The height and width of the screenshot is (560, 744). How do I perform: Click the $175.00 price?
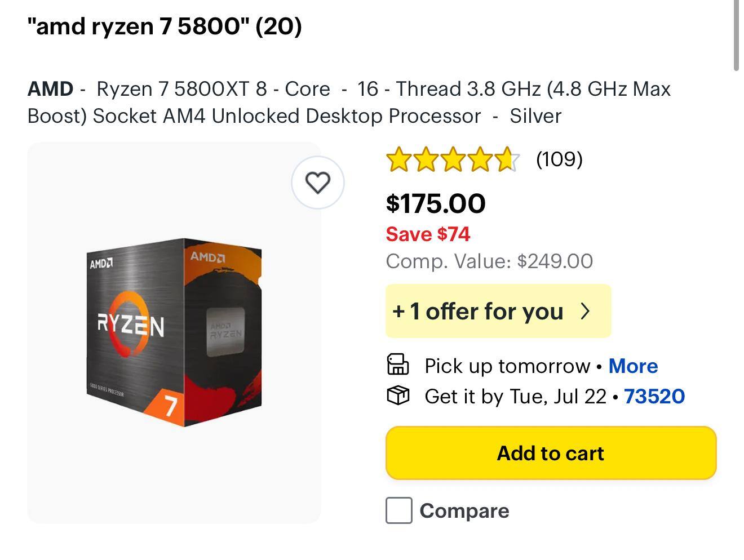pos(435,203)
